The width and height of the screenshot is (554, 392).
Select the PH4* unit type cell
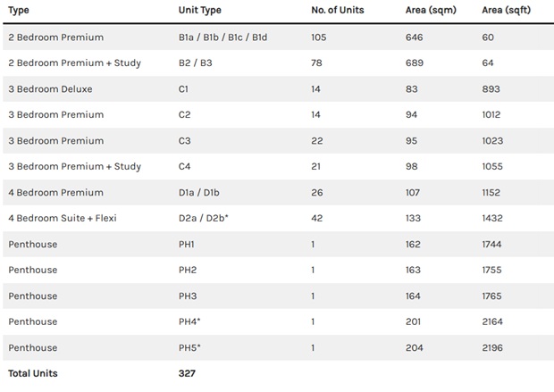click(190, 321)
